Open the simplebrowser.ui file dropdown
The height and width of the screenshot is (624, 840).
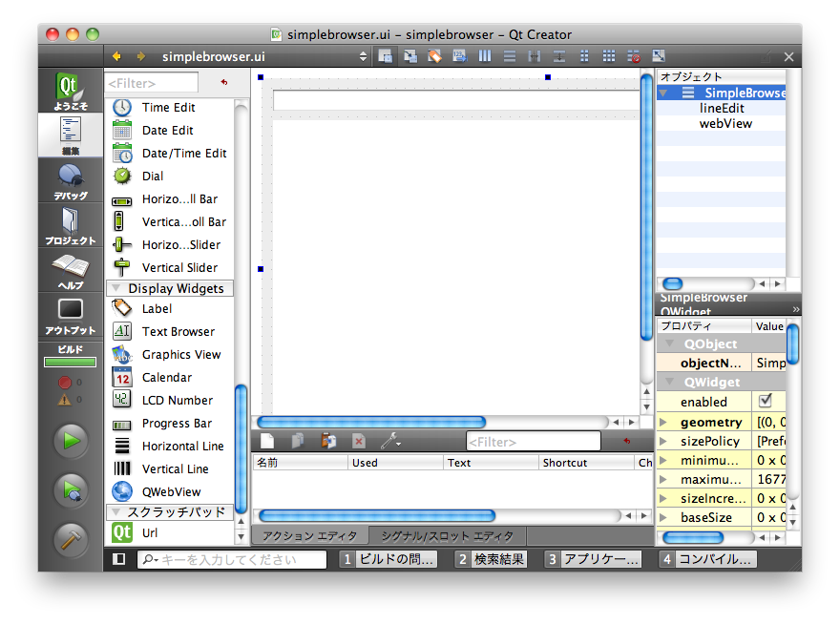coord(363,56)
